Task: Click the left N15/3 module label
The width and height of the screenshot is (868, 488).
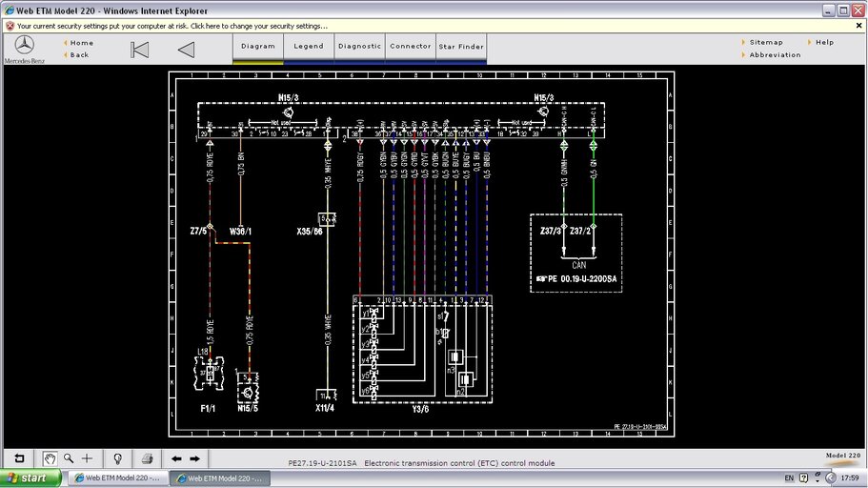Action: click(x=288, y=98)
